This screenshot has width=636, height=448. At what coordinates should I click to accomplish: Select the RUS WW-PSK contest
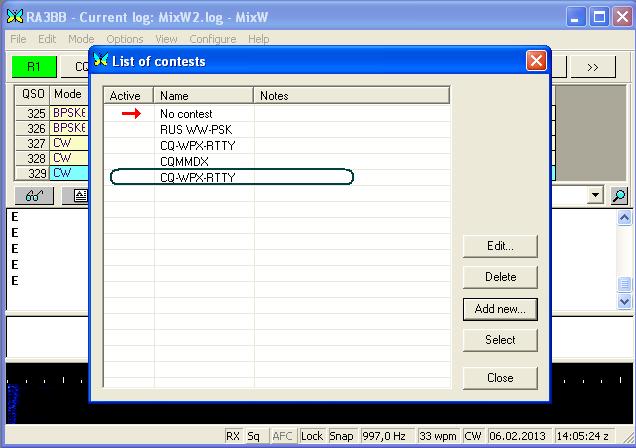tap(196, 130)
